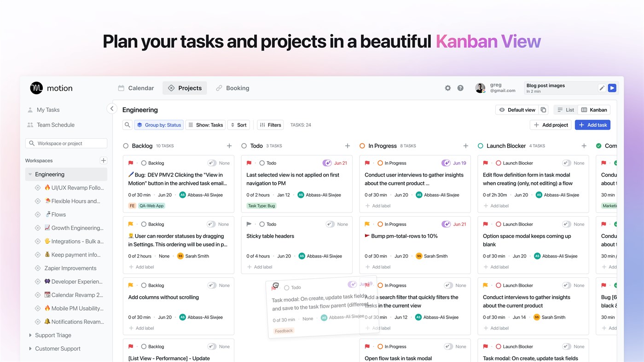Add a task to Backlog with the plus icon
The width and height of the screenshot is (644, 362).
pos(229,146)
